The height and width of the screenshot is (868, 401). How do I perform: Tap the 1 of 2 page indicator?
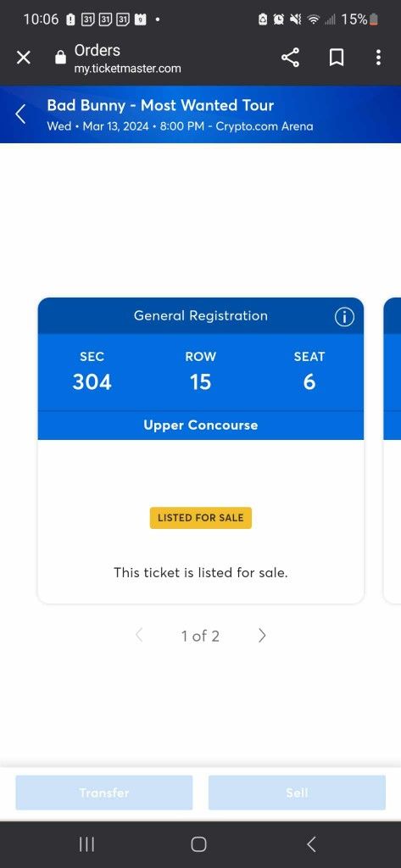(200, 636)
